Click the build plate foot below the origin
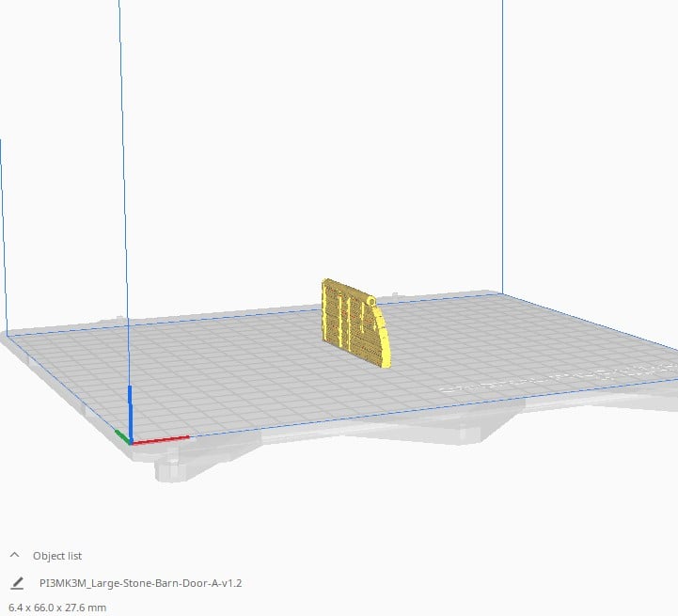 coord(171,470)
